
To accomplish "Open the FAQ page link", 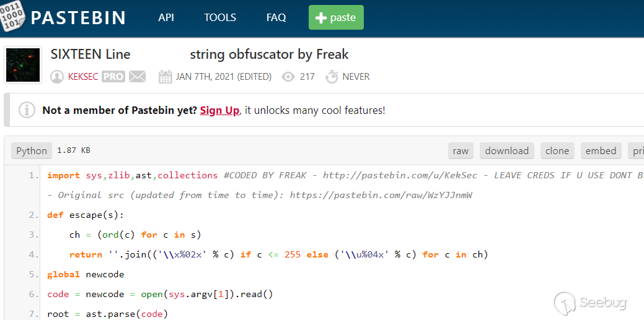I will pyautogui.click(x=276, y=17).
